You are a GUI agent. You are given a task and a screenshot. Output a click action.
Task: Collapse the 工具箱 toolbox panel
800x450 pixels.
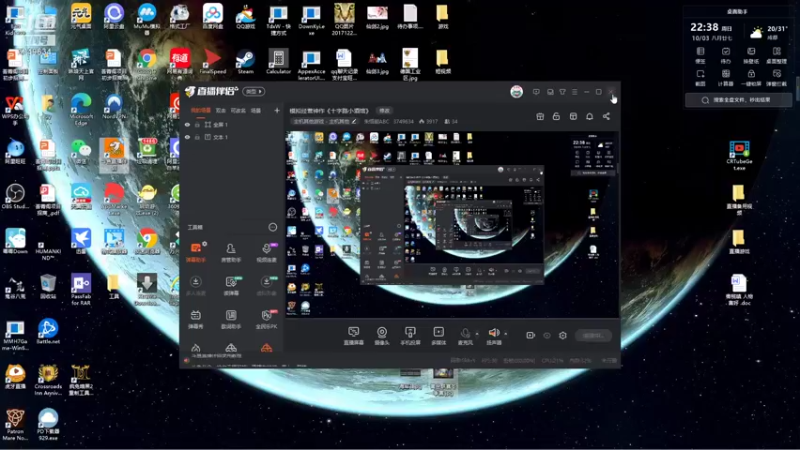pyautogui.click(x=273, y=227)
